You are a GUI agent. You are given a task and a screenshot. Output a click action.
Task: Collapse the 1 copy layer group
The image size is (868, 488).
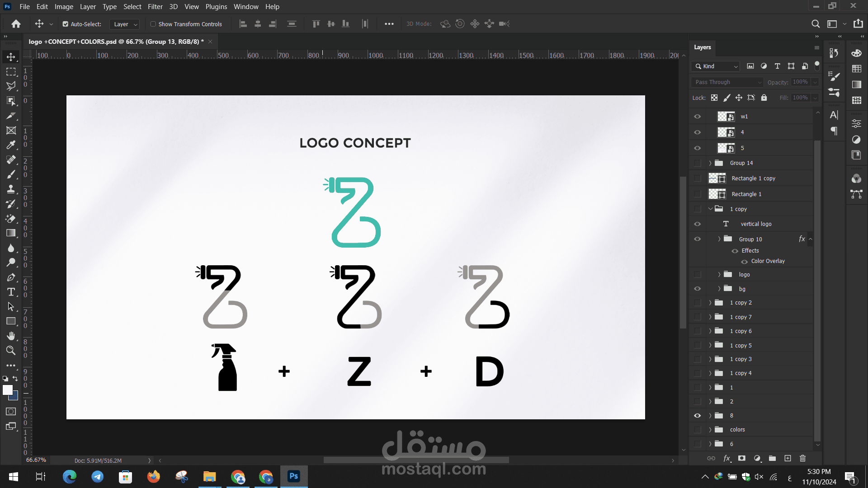[x=710, y=209]
